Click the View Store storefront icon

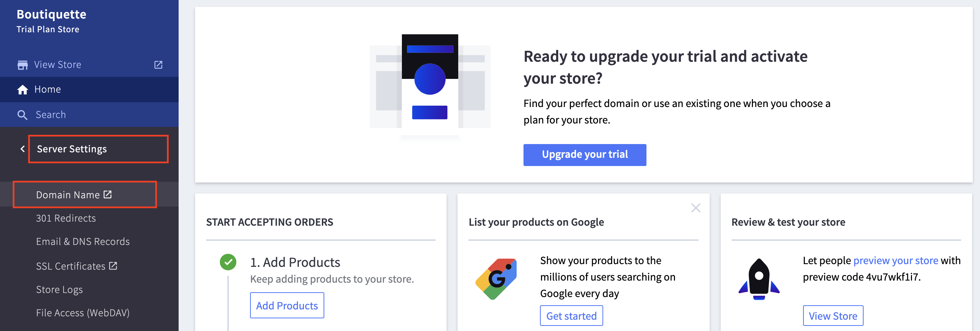[22, 65]
